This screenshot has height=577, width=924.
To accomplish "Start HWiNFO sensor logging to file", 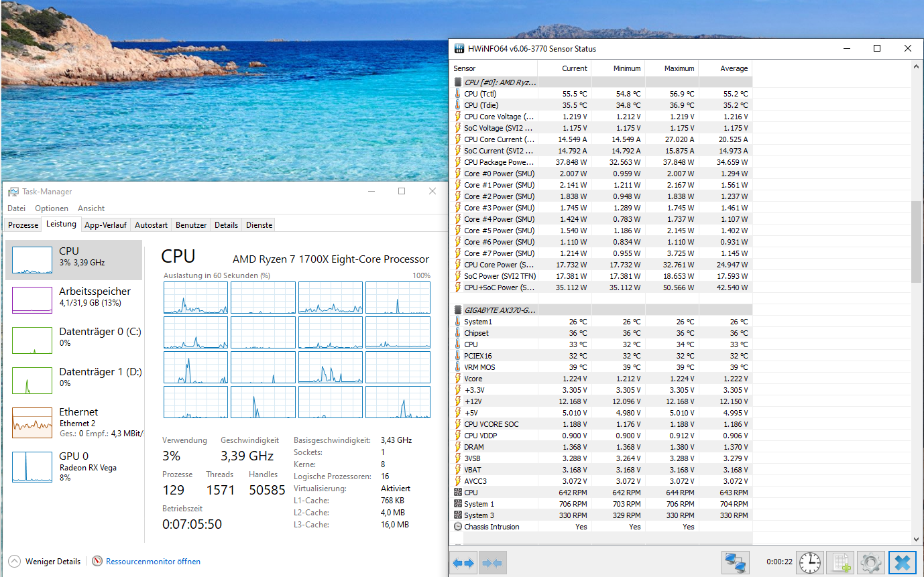I will pyautogui.click(x=841, y=562).
